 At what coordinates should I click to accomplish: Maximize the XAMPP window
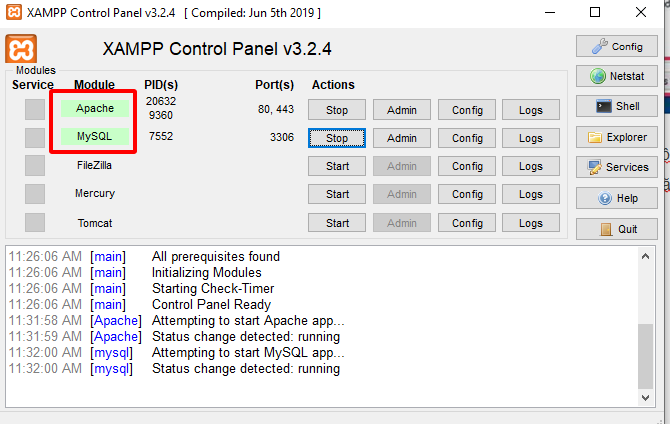point(595,12)
